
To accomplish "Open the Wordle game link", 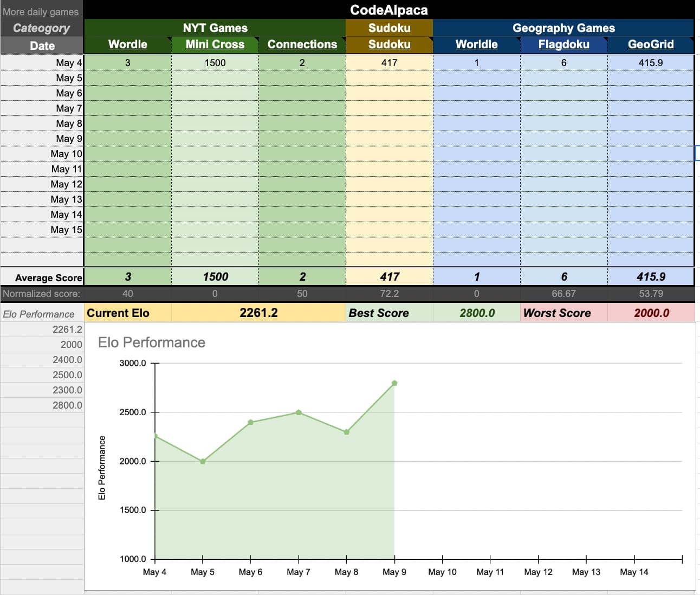I will coord(128,44).
